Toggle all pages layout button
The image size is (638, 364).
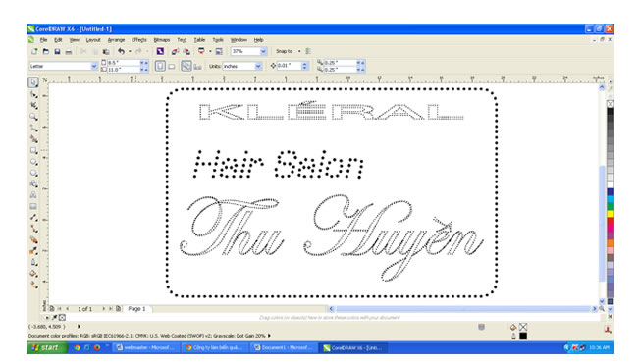point(186,66)
